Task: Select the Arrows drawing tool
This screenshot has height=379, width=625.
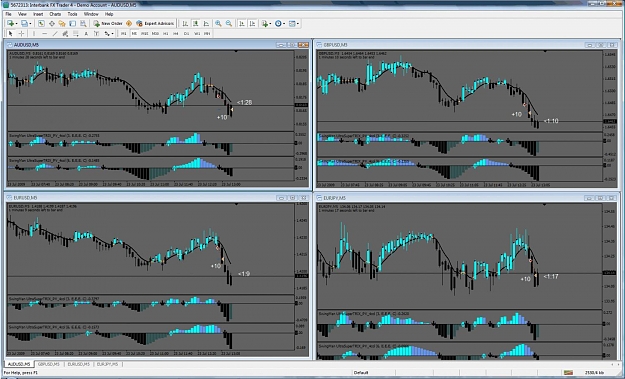Action: pos(107,33)
